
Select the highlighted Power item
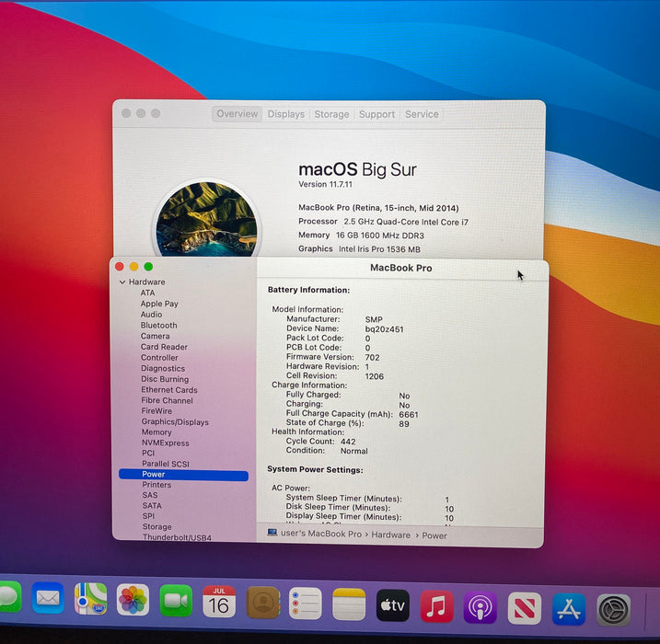pos(184,475)
